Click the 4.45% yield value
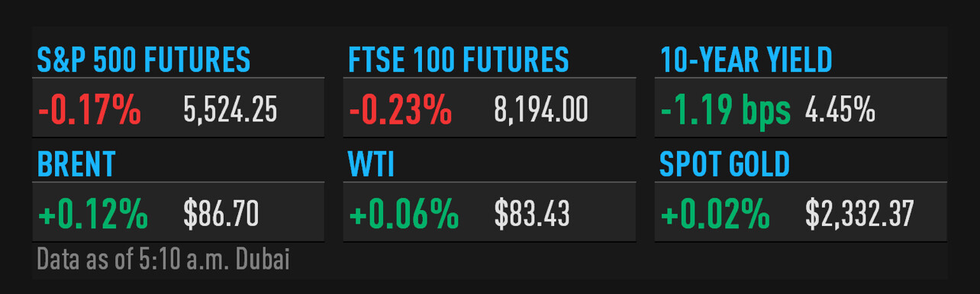 (x=840, y=111)
